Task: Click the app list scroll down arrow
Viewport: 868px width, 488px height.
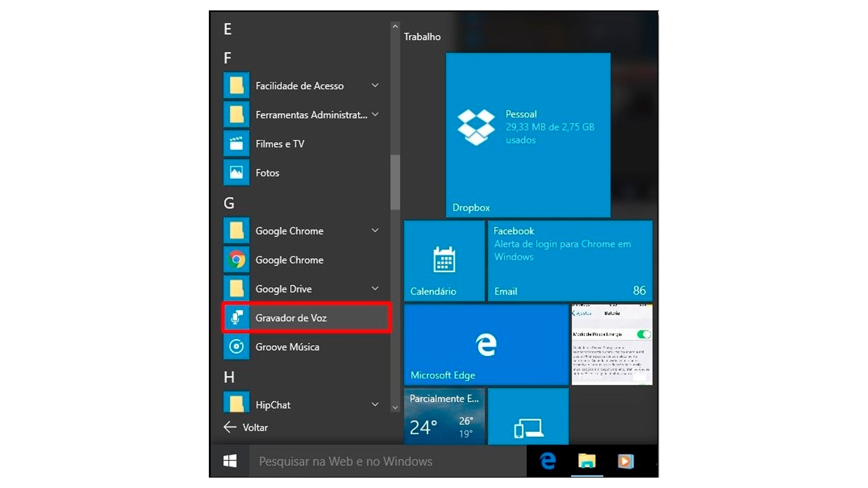Action: tap(395, 407)
